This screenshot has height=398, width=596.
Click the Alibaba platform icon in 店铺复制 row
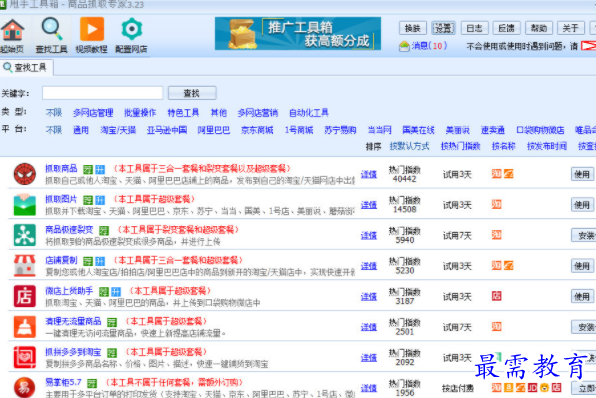509,265
